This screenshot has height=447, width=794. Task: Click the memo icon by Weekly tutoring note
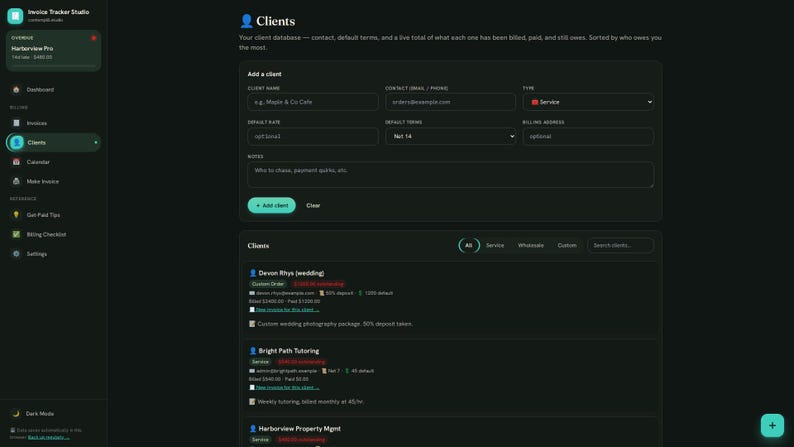click(252, 402)
